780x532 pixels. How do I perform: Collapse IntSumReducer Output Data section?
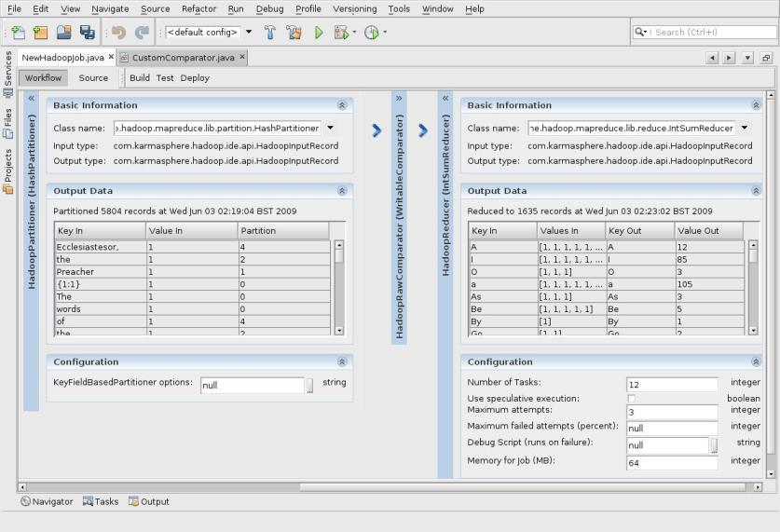coord(756,190)
